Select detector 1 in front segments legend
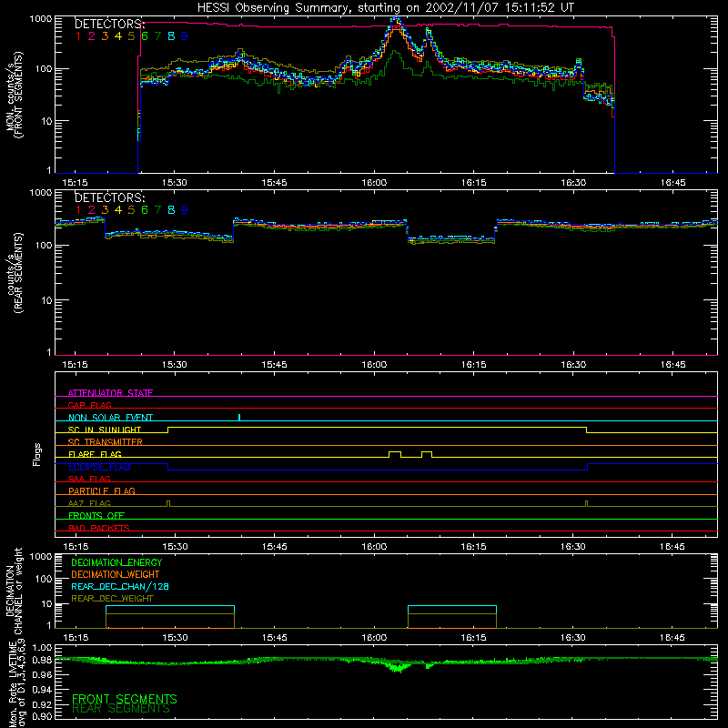This screenshot has height=728, width=728. pyautogui.click(x=78, y=36)
